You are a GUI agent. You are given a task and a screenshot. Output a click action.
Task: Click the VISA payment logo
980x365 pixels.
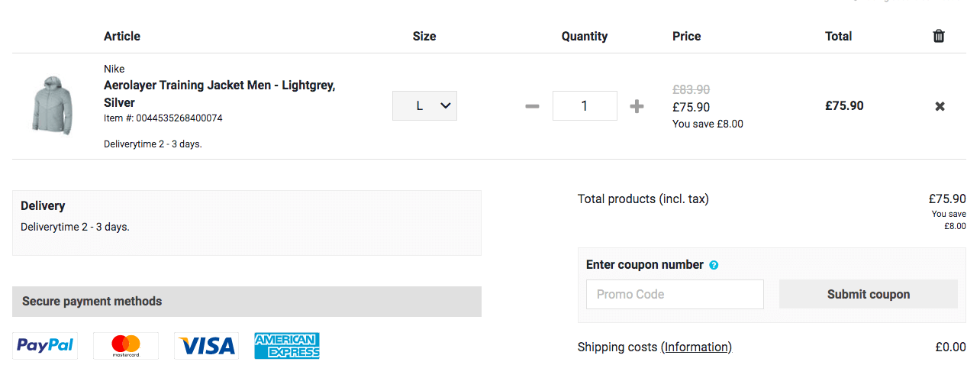(x=206, y=346)
